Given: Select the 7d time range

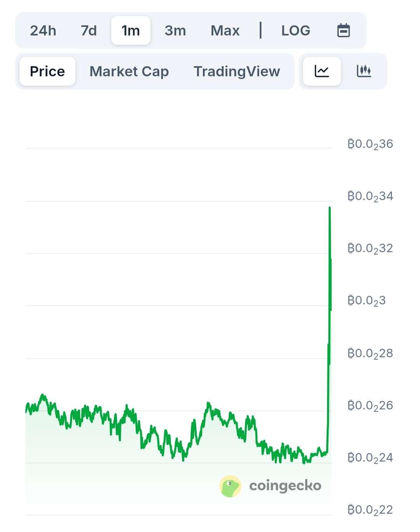Looking at the screenshot, I should pyautogui.click(x=89, y=30).
